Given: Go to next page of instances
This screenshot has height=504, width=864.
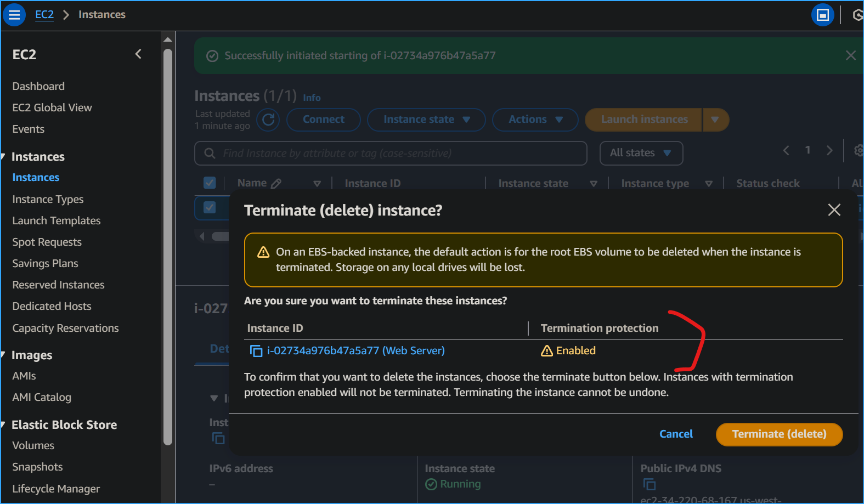Looking at the screenshot, I should click(x=829, y=150).
